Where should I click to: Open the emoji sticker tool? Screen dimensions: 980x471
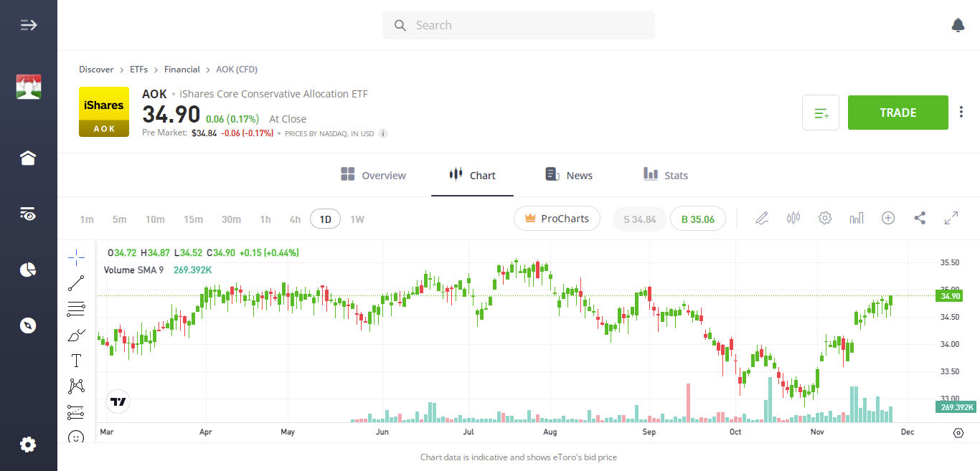[76, 437]
